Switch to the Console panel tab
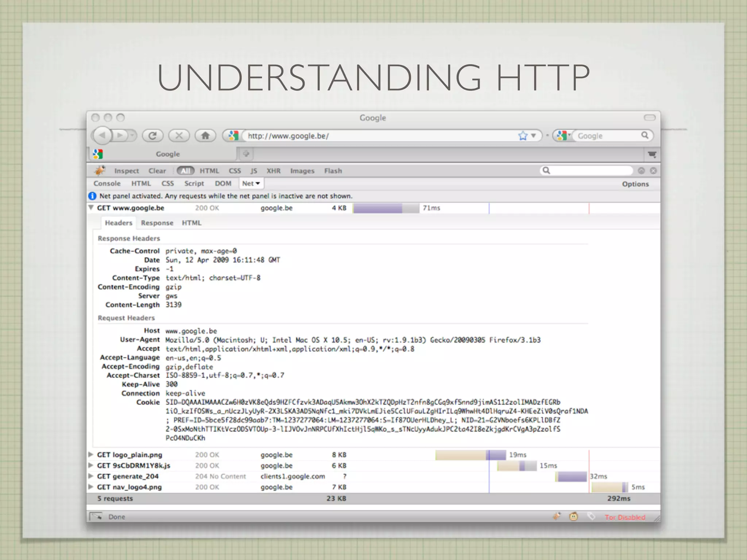 (107, 183)
